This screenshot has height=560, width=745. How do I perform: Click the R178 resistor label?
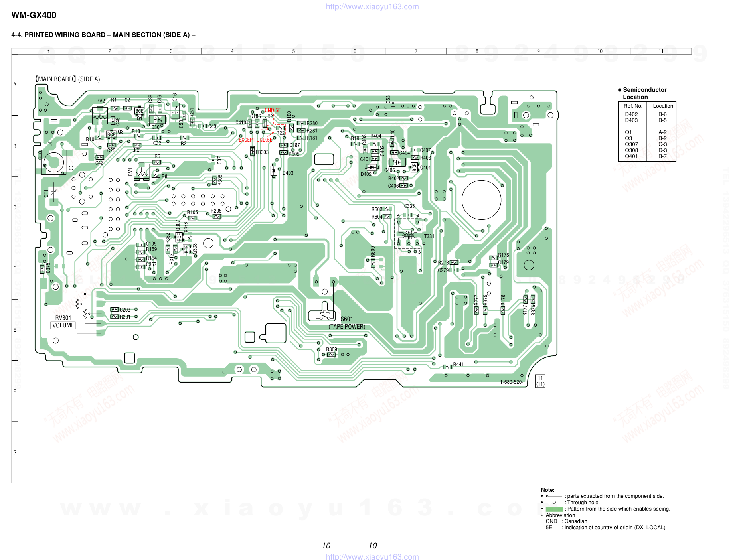pyautogui.click(x=504, y=255)
